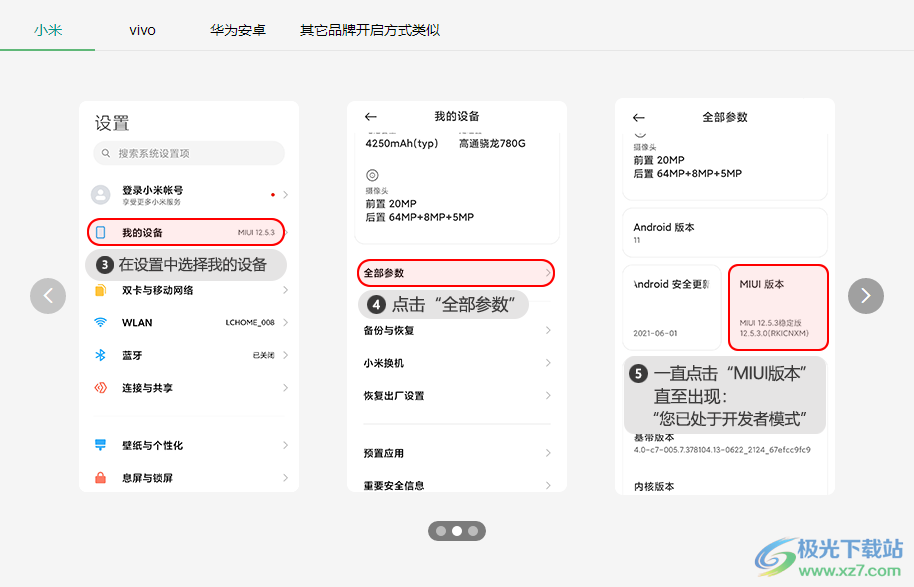
Task: Open 连接与共享 settings
Action: pyautogui.click(x=189, y=388)
